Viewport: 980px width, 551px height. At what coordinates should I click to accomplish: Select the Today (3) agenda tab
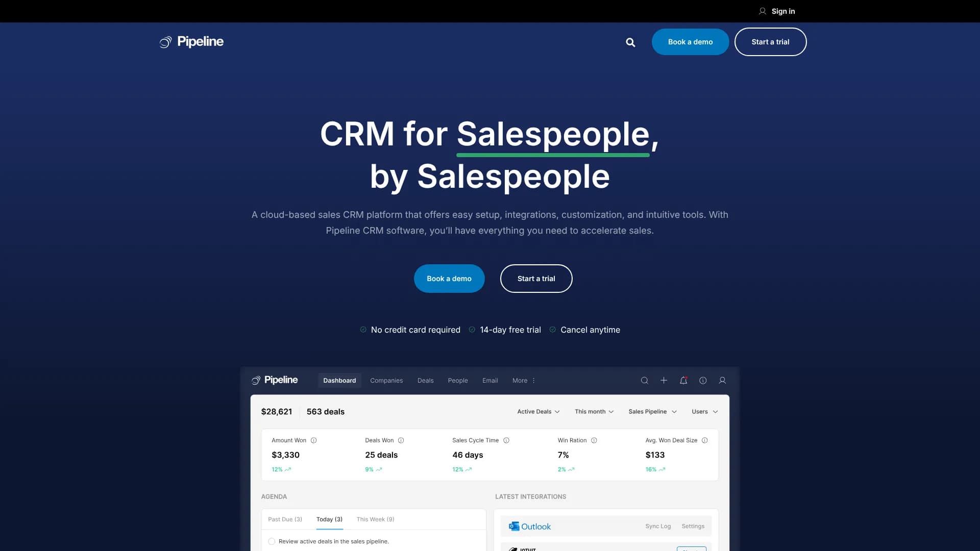(x=330, y=519)
